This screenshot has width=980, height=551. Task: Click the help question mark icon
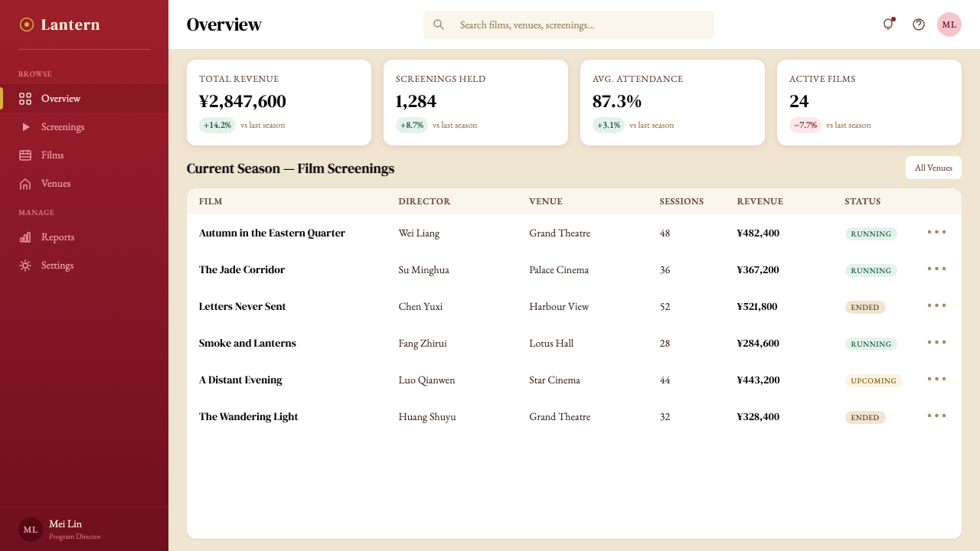pyautogui.click(x=919, y=24)
